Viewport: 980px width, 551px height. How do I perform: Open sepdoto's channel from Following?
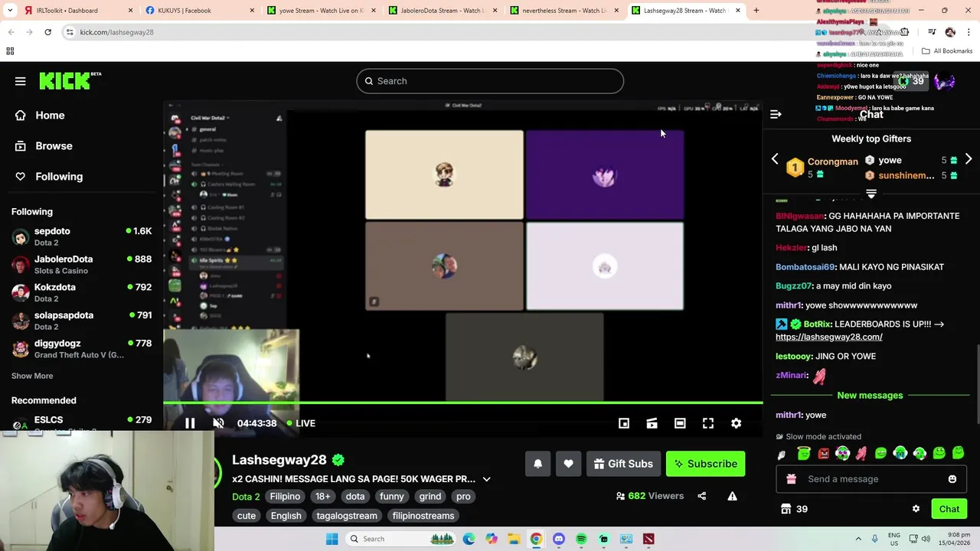point(81,236)
